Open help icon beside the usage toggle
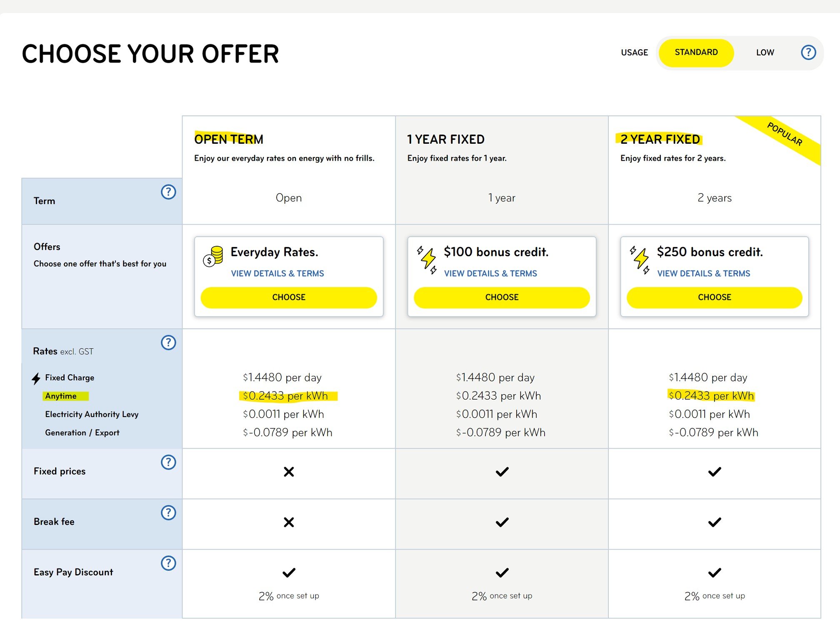Screen dimensions: 840x640 [x=808, y=52]
